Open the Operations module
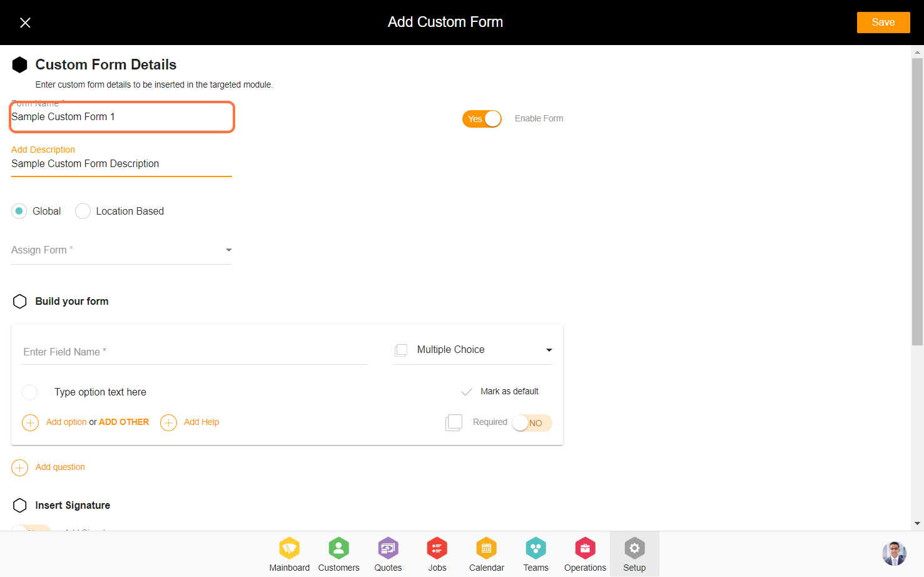The image size is (924, 577). (x=585, y=554)
